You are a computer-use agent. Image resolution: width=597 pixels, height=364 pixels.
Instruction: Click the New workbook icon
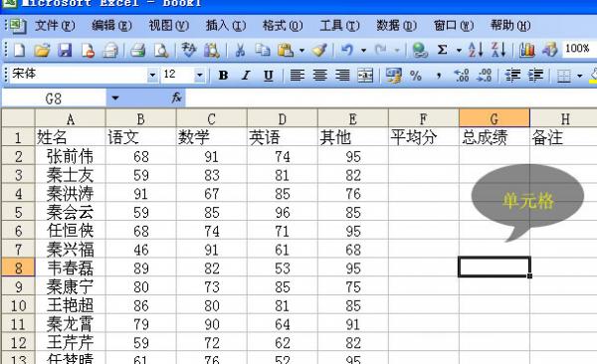point(20,50)
